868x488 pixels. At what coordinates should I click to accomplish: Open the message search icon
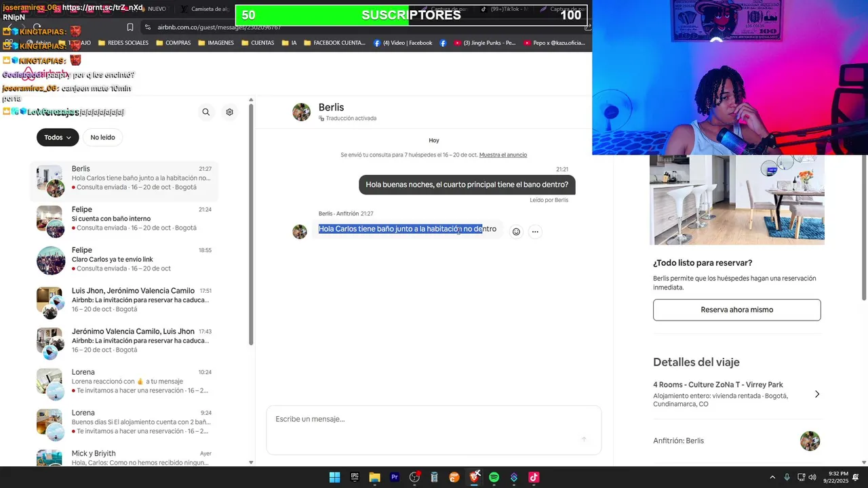click(x=206, y=112)
